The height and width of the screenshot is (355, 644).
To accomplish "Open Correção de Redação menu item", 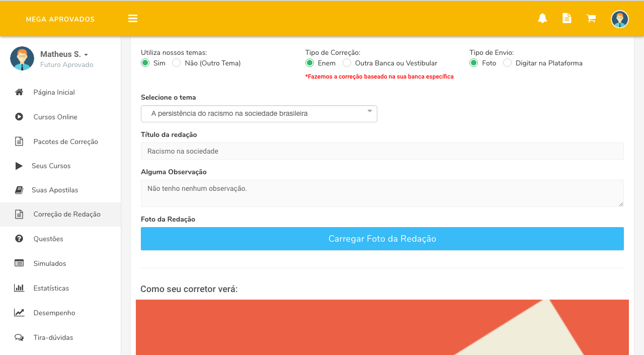I will [60, 214].
